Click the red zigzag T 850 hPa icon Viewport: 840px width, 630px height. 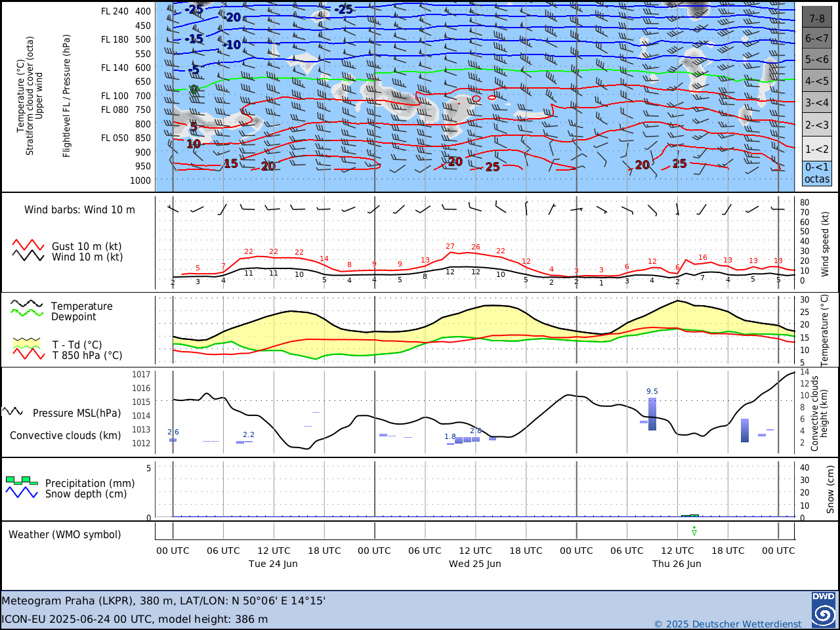coord(29,354)
